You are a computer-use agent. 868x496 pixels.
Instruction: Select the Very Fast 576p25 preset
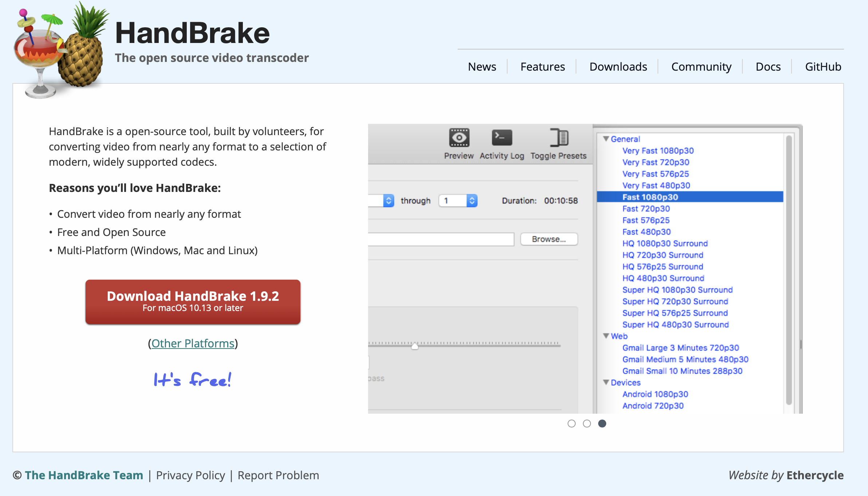click(655, 174)
